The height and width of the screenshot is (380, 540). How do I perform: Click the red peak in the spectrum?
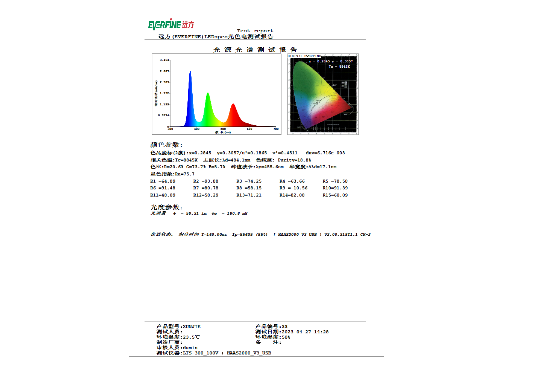[233, 115]
